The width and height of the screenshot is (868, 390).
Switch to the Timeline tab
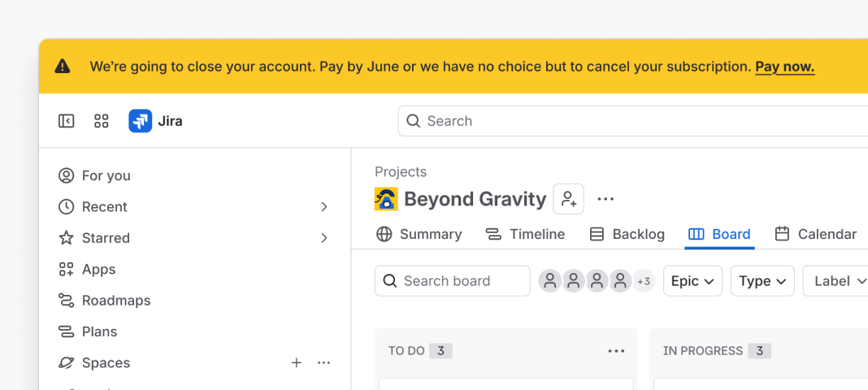pos(525,234)
